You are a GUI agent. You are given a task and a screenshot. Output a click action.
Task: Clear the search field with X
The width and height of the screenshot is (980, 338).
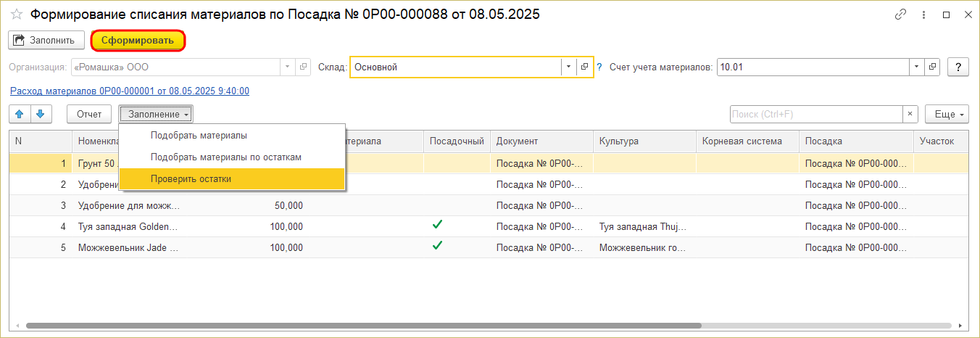[x=910, y=114]
